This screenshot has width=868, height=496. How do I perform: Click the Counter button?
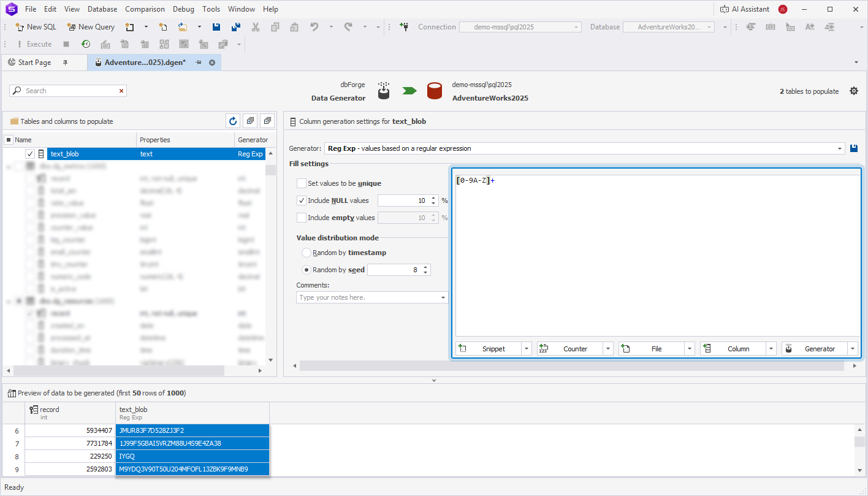570,349
